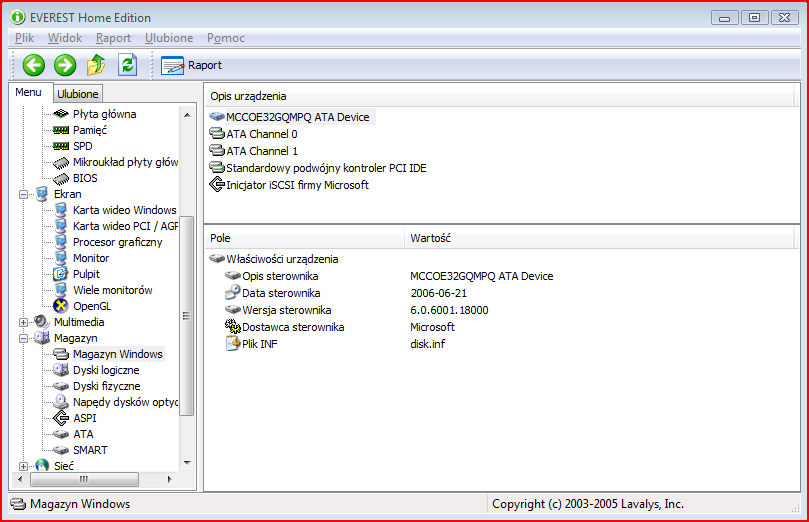Click the tree horizontal scrollbar thumb

[84, 479]
